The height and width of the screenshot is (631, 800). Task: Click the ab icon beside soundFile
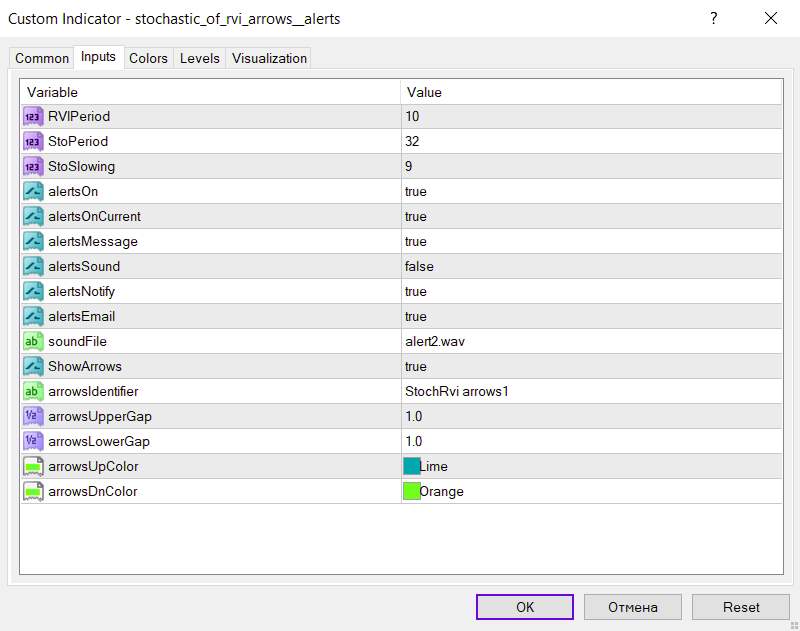31,341
